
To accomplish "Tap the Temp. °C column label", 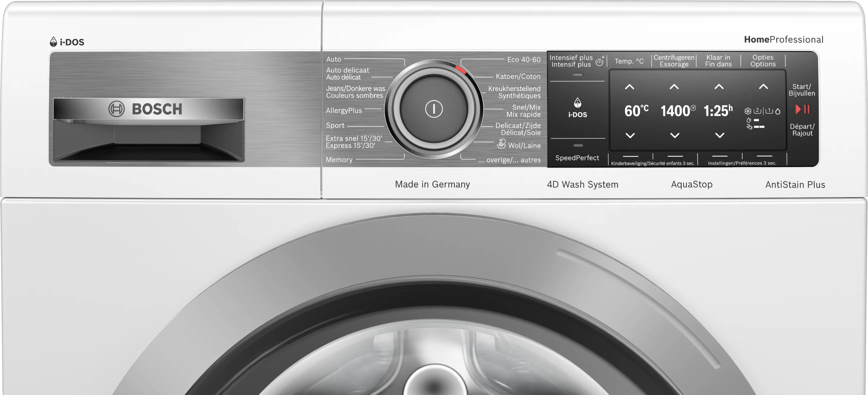I will [x=629, y=61].
